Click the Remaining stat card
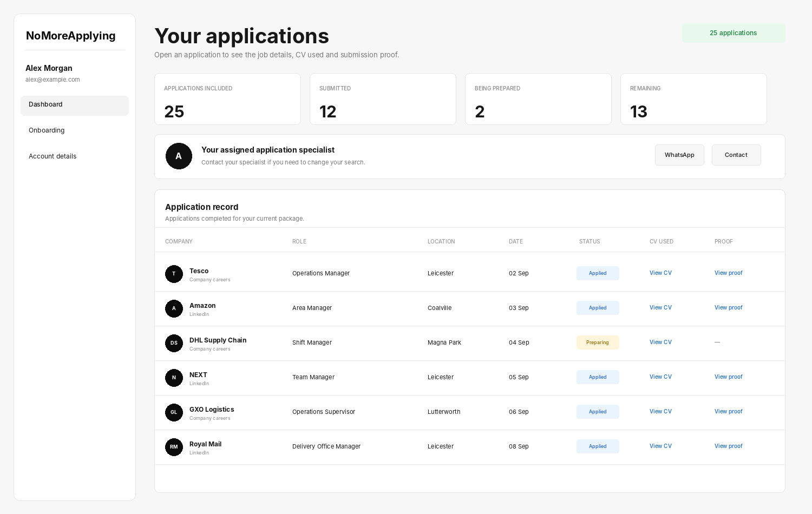The image size is (812, 514). coord(693,99)
